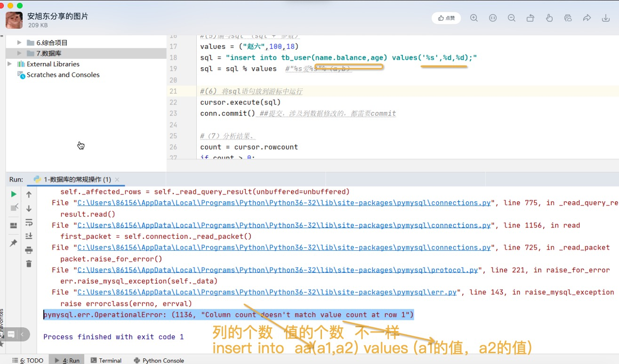Screen dimensions: 619x364
Task: Click the conn.commit() code line
Action: [227, 113]
